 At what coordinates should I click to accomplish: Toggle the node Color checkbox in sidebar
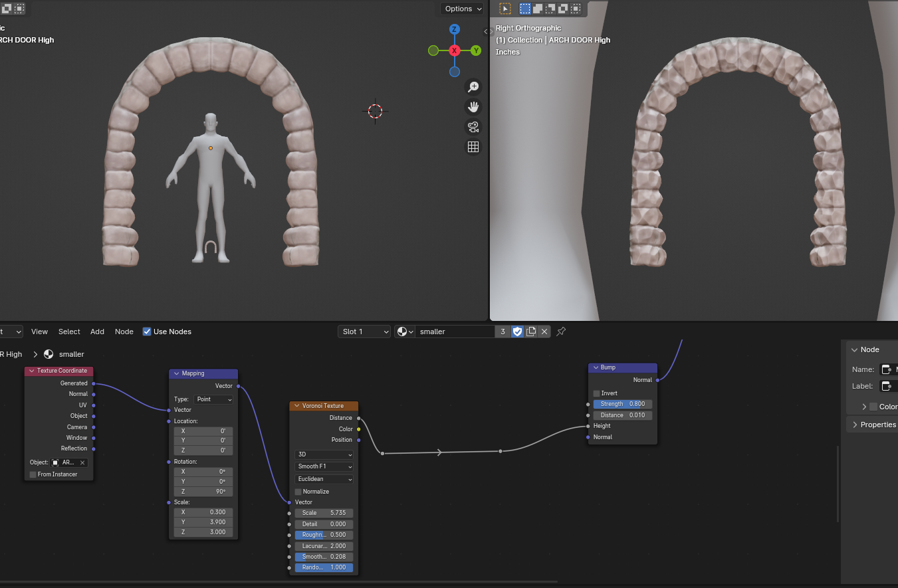[873, 407]
